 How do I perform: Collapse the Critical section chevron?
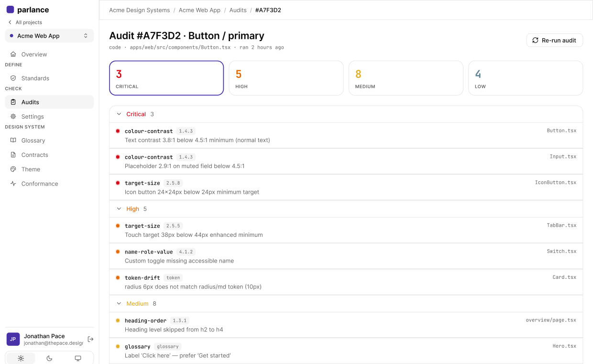click(x=119, y=114)
